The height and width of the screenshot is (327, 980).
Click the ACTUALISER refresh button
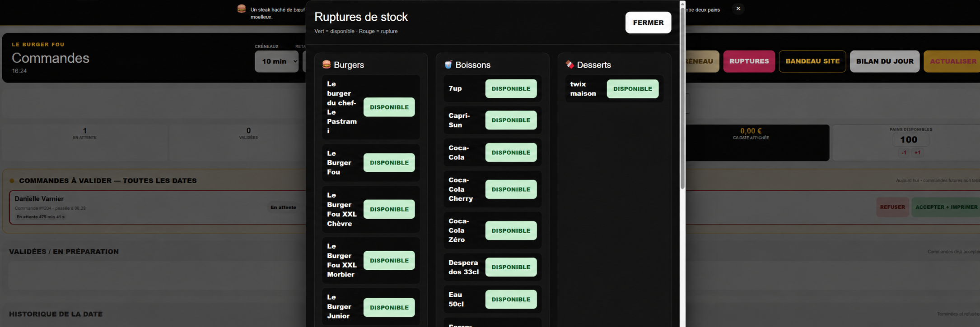pos(952,61)
